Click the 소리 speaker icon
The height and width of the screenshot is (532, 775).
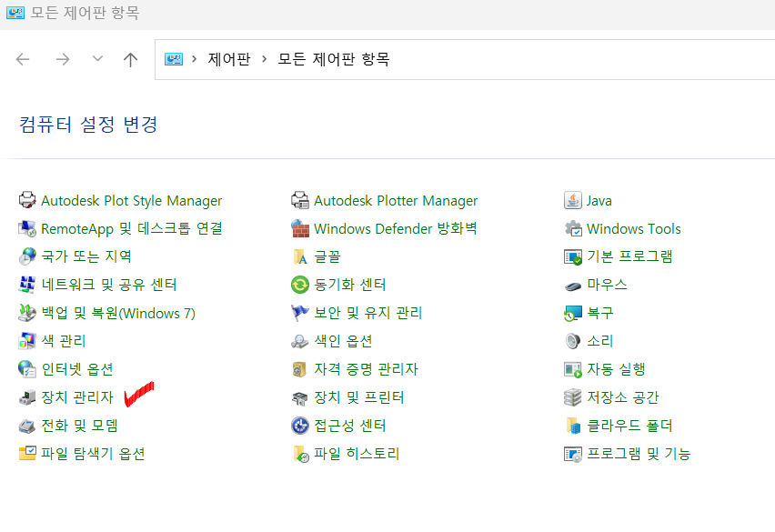(573, 341)
